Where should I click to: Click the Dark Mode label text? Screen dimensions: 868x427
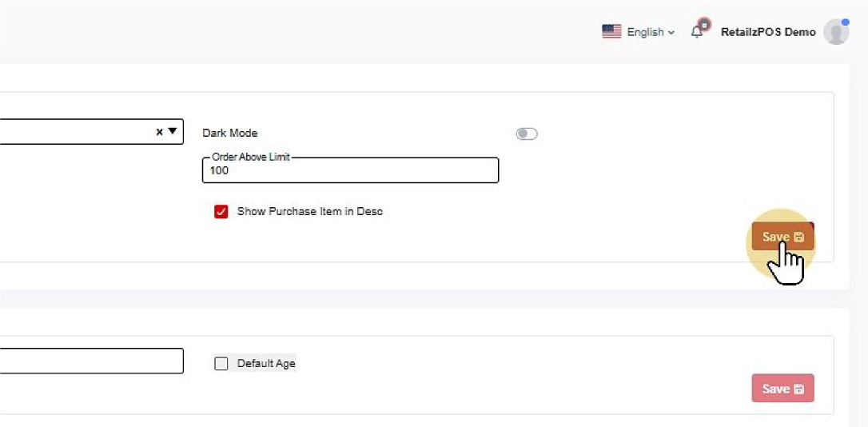click(x=230, y=134)
